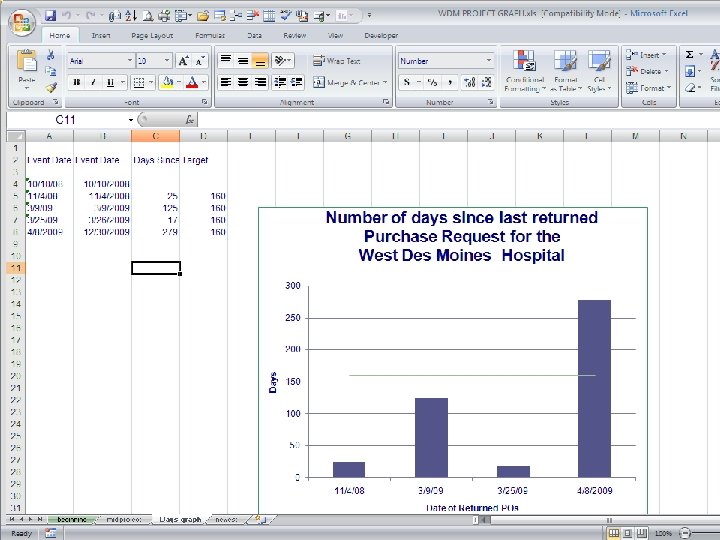Open Format as Table gallery
720x540 pixels.
tap(566, 71)
